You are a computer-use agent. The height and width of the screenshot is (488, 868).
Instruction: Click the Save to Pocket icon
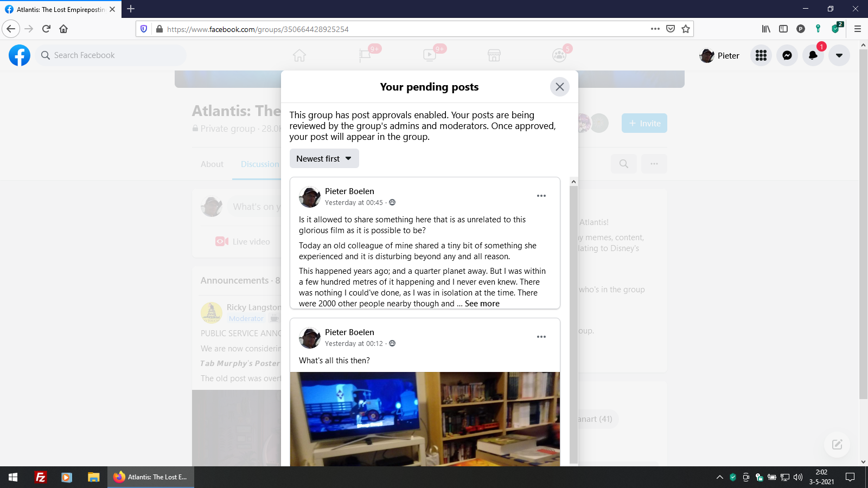[x=671, y=29]
